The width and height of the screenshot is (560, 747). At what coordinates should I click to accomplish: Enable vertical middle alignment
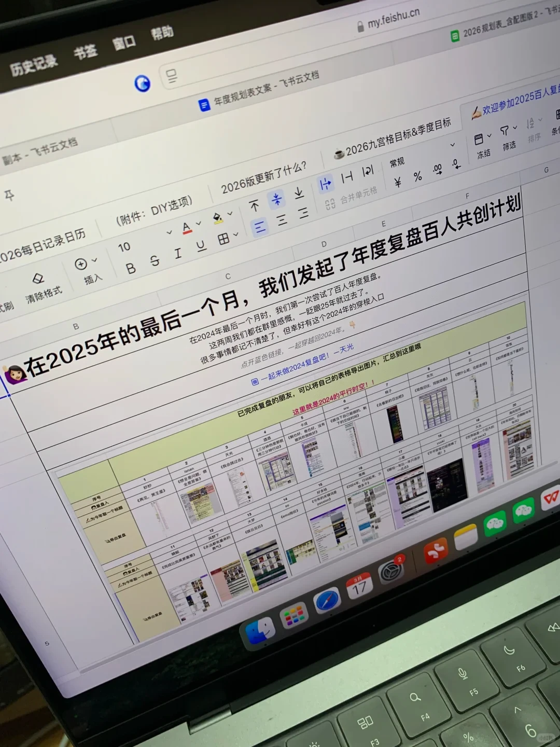[x=277, y=199]
